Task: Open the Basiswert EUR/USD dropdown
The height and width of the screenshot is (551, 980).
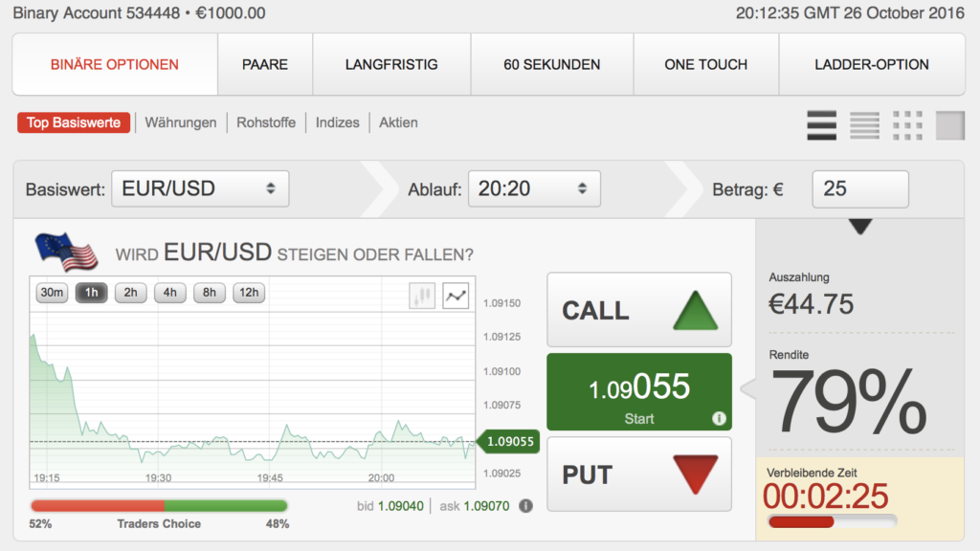Action: pyautogui.click(x=200, y=188)
